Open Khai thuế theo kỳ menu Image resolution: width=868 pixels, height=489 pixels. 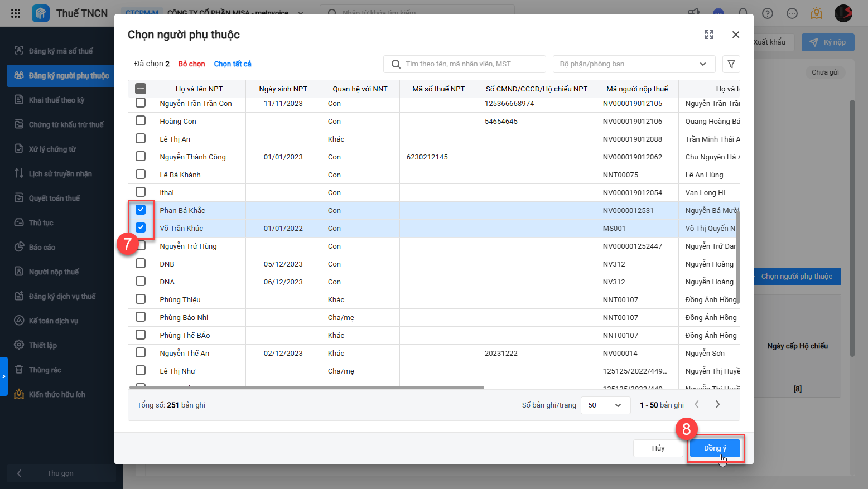point(61,100)
